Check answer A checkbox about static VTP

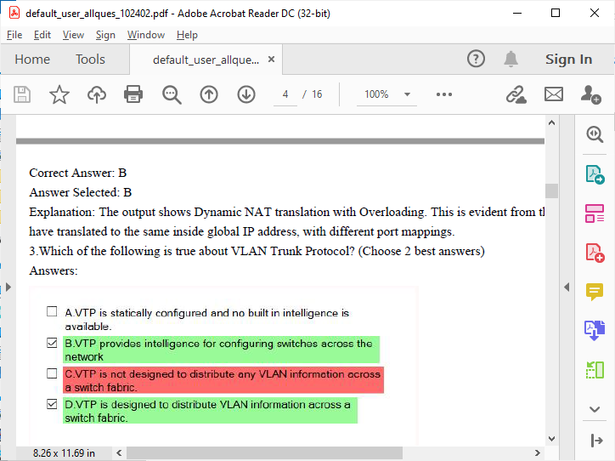click(52, 313)
